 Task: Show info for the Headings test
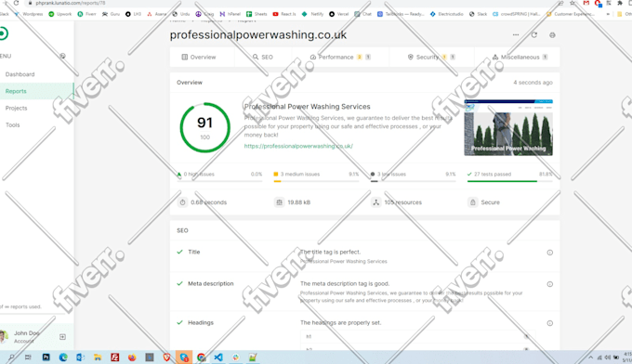[x=550, y=323]
